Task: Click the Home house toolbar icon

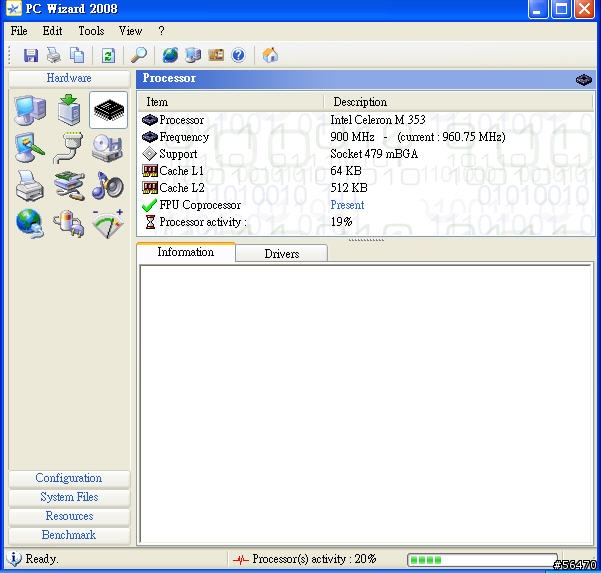Action: point(270,55)
